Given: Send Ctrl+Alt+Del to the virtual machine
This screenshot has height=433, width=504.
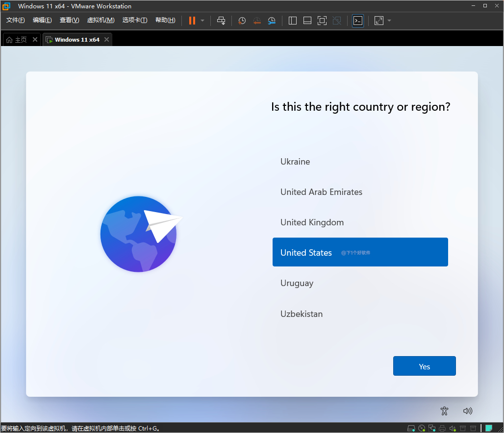Looking at the screenshot, I should point(221,21).
